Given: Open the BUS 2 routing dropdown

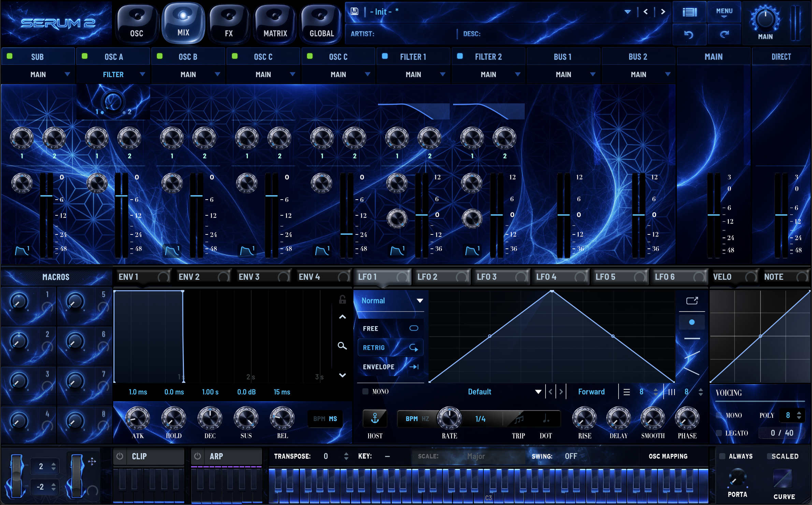Looking at the screenshot, I should click(x=639, y=74).
